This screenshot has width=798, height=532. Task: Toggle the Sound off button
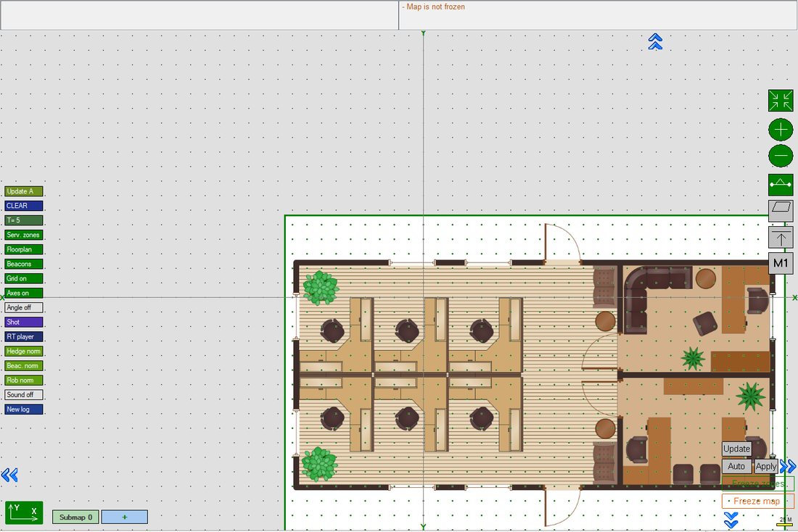tap(24, 395)
